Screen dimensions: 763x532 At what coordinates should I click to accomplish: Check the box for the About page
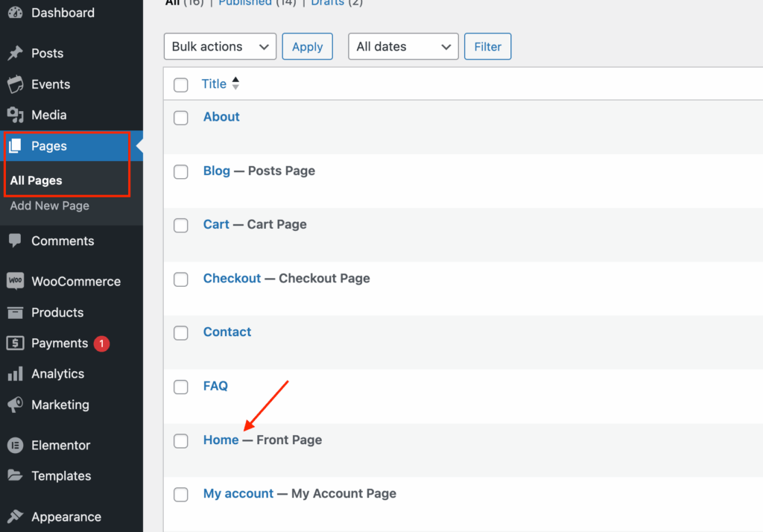click(x=180, y=118)
